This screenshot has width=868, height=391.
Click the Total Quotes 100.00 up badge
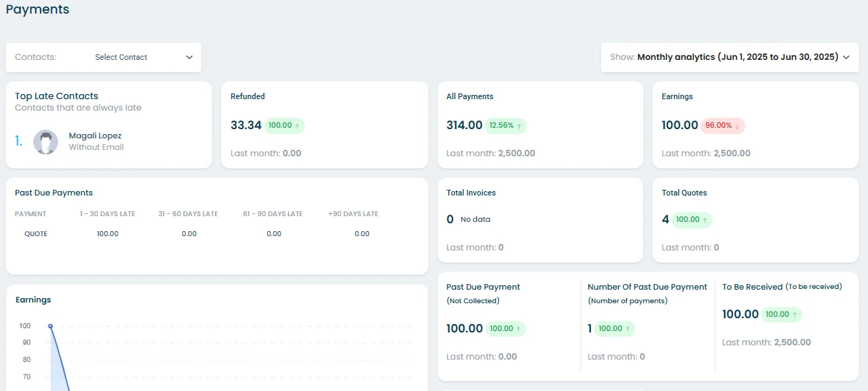[692, 220]
